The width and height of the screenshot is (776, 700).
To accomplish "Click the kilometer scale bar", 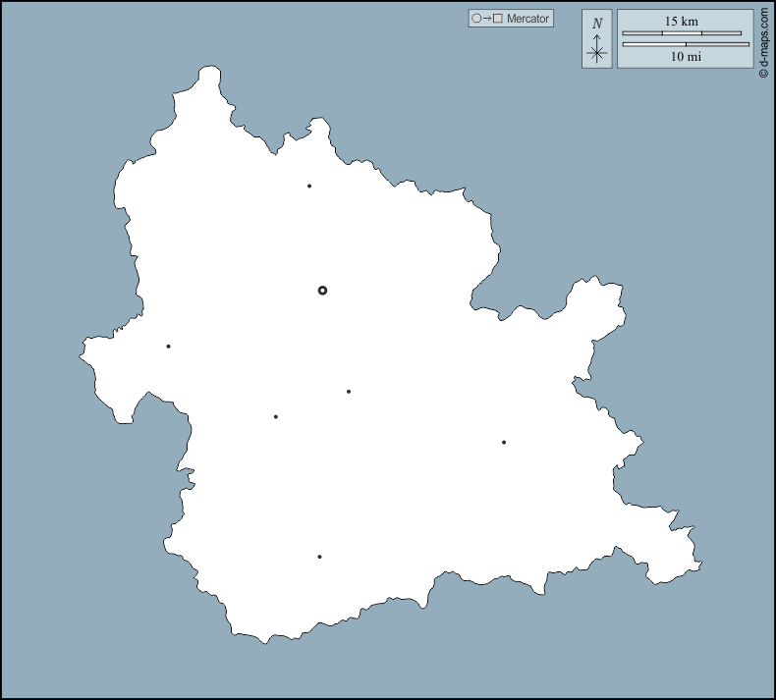I will pos(682,33).
